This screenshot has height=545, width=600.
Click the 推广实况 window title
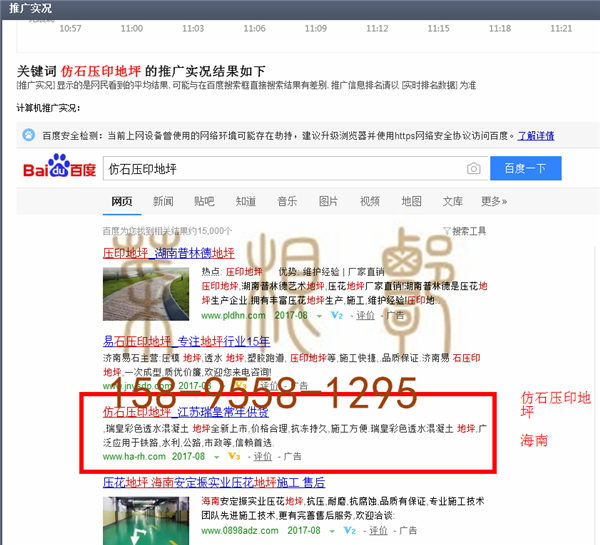30,8
